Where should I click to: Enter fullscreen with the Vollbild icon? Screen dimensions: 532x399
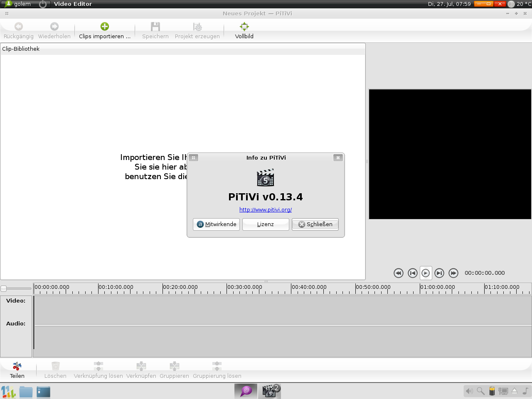click(x=244, y=27)
